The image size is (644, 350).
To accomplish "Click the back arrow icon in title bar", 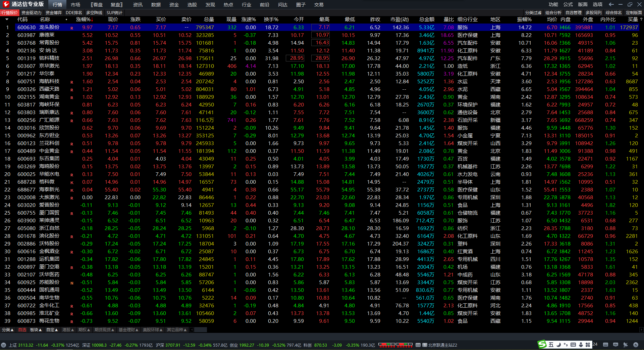I will click(x=611, y=4).
